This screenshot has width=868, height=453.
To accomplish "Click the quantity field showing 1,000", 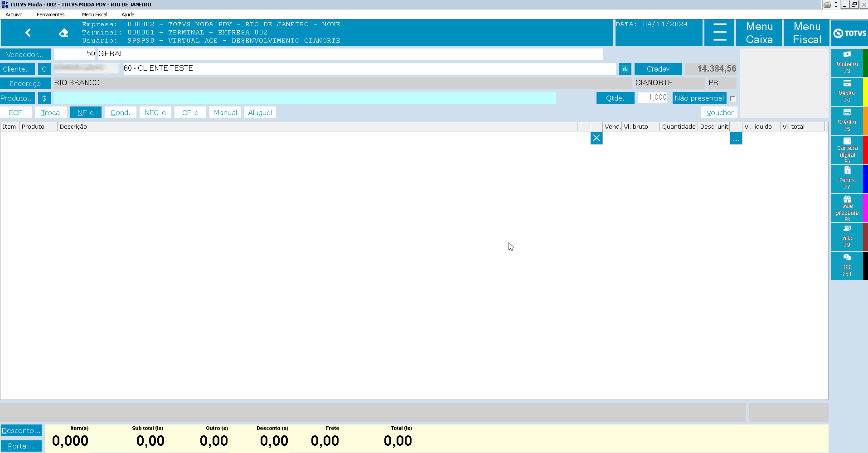I will 652,97.
